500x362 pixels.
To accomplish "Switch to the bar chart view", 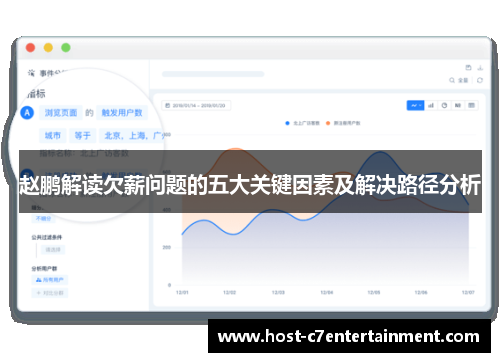I will click(x=431, y=105).
